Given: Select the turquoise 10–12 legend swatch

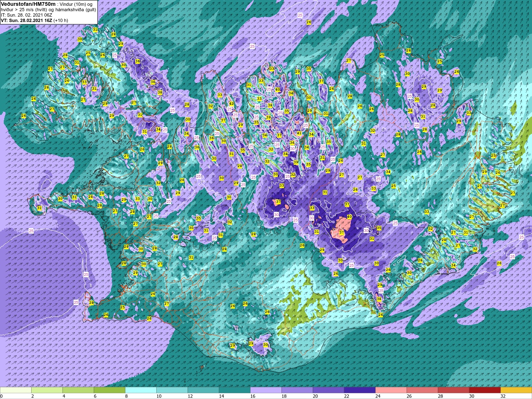Looking at the screenshot, I should point(172,390).
